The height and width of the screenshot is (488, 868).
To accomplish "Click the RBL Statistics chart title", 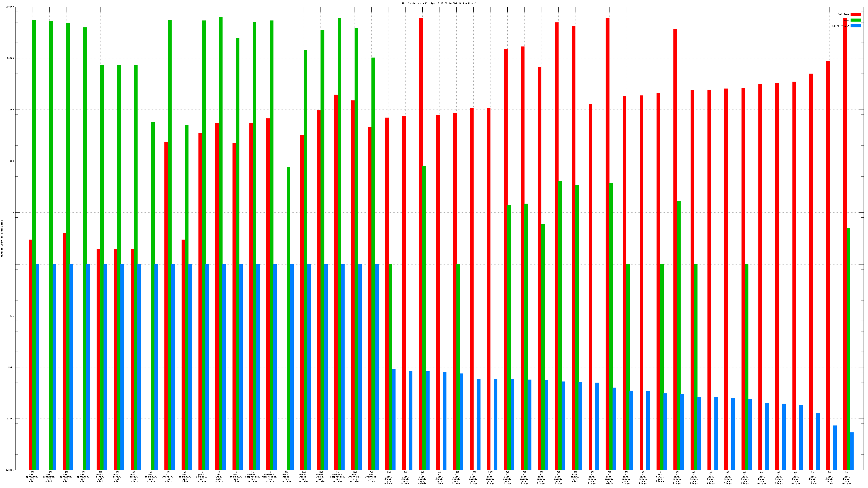I will [x=439, y=3].
